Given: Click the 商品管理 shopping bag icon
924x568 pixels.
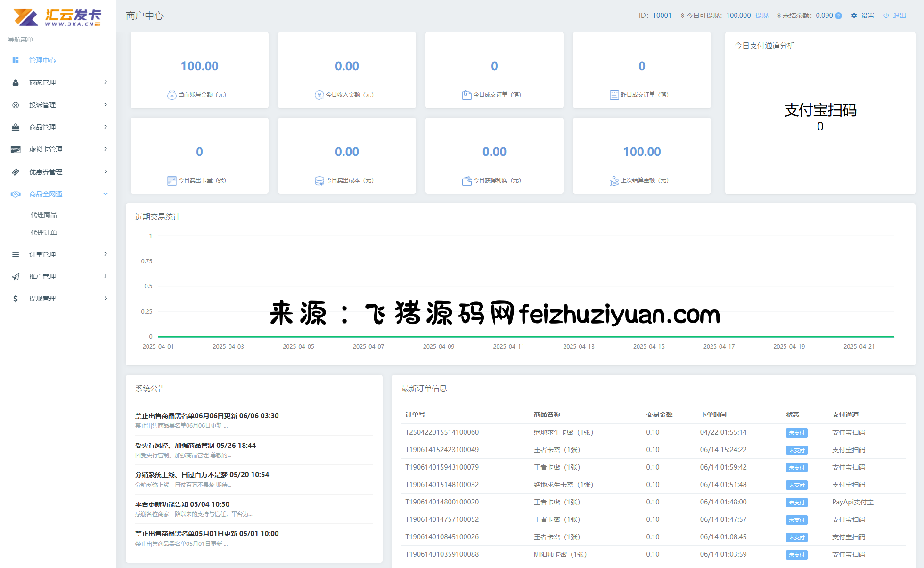Looking at the screenshot, I should pyautogui.click(x=16, y=127).
